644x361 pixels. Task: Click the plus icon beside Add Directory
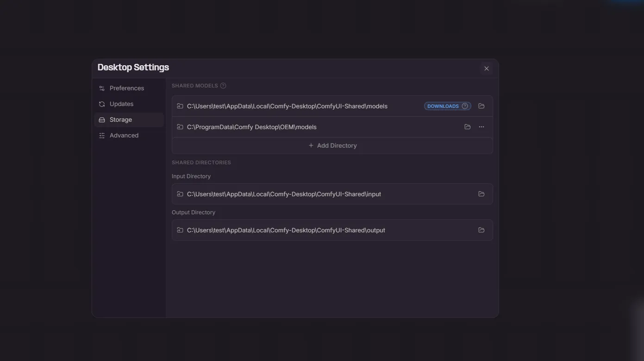point(311,145)
